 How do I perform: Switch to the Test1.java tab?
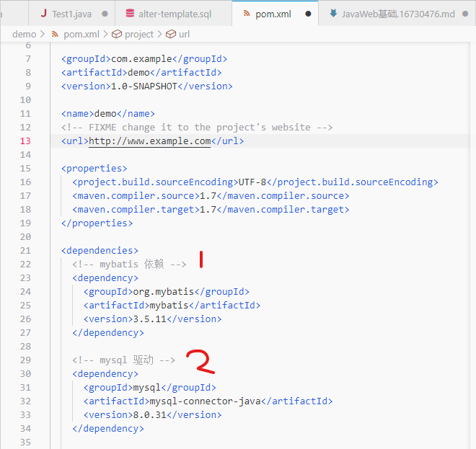point(71,14)
